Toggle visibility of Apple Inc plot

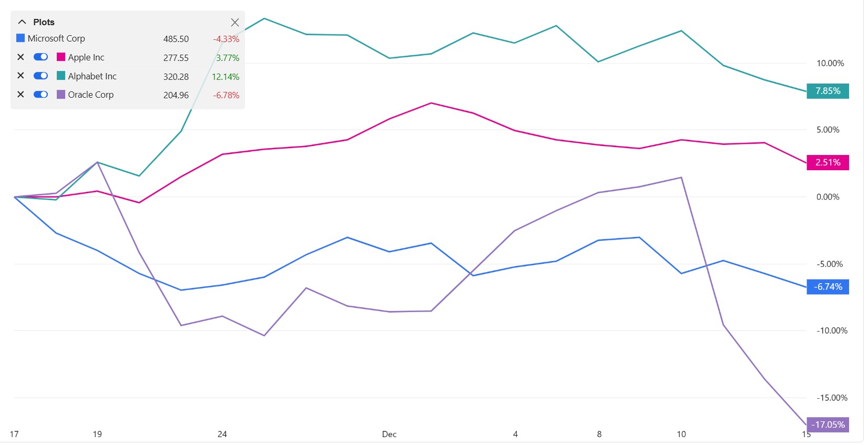click(40, 56)
